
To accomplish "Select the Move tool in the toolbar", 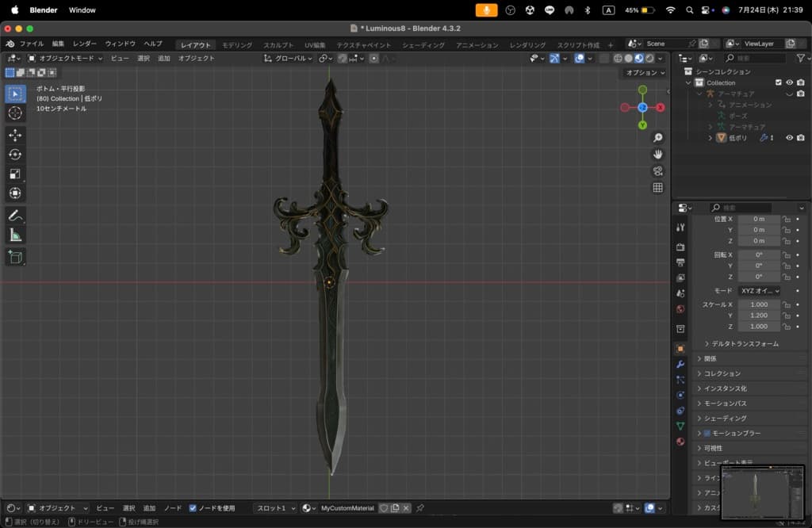I will click(15, 135).
